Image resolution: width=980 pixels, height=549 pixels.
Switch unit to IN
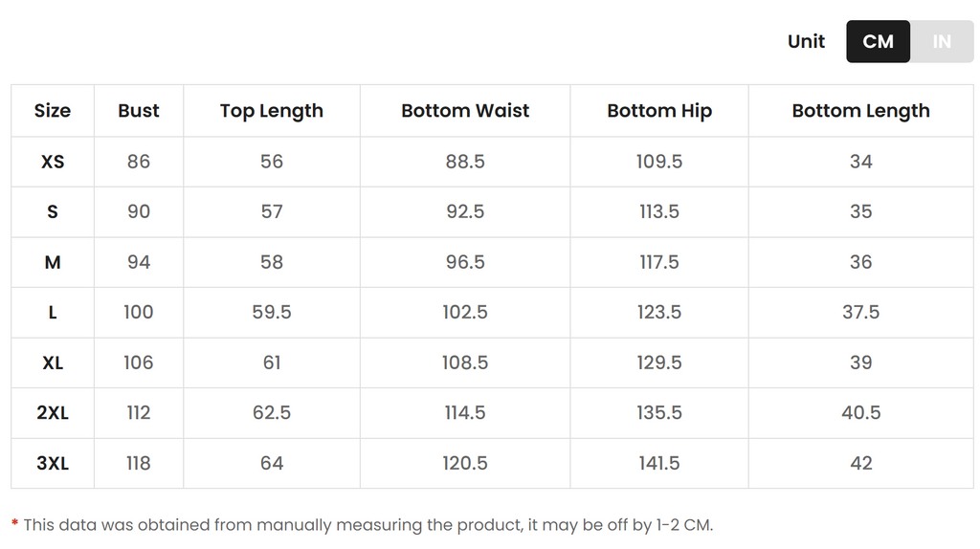(x=942, y=41)
